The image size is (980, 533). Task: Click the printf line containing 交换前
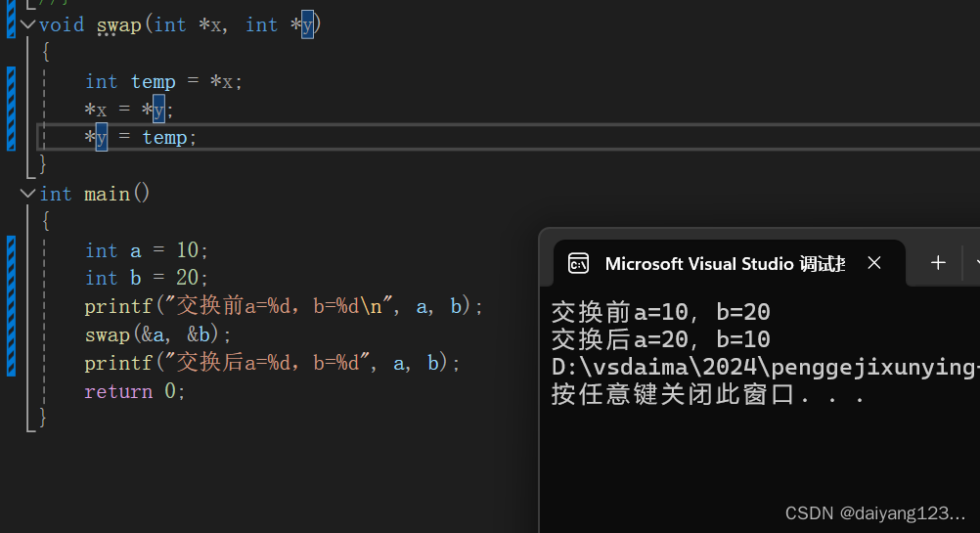[x=284, y=306]
